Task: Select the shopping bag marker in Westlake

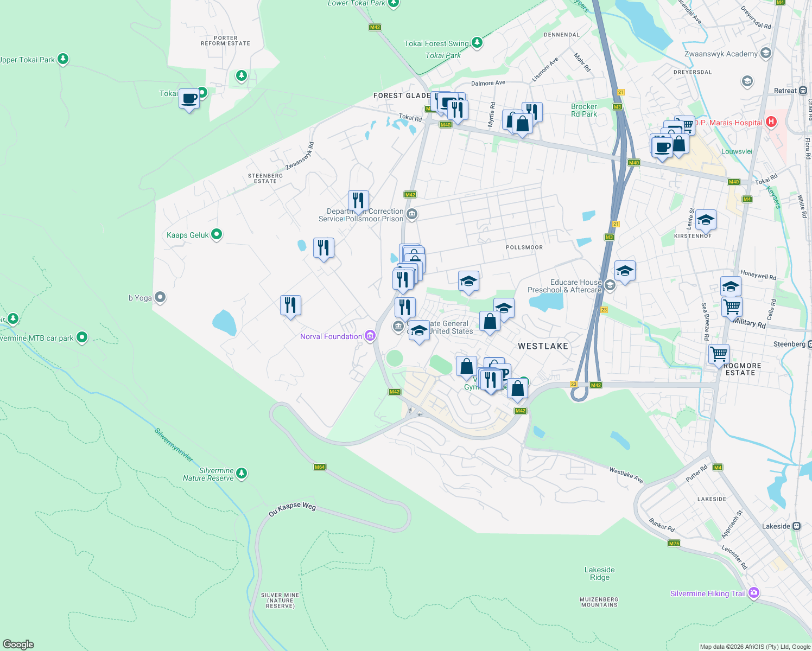Action: tap(489, 321)
